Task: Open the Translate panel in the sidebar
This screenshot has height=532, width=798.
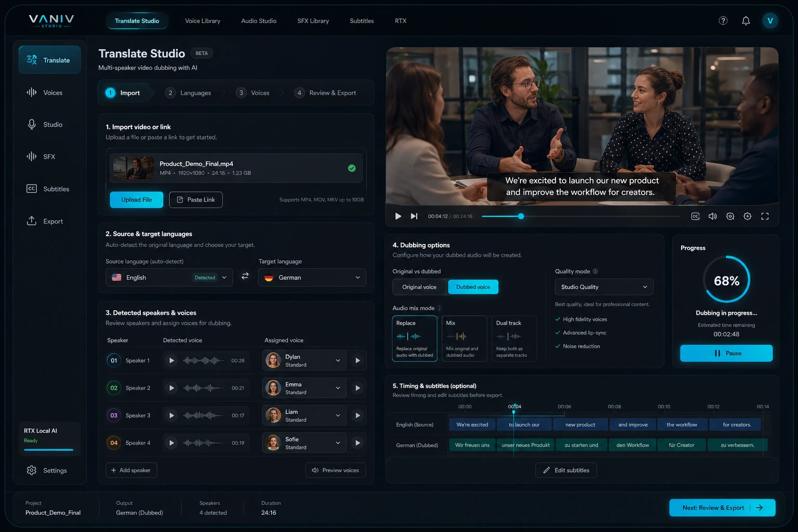Action: [x=49, y=60]
